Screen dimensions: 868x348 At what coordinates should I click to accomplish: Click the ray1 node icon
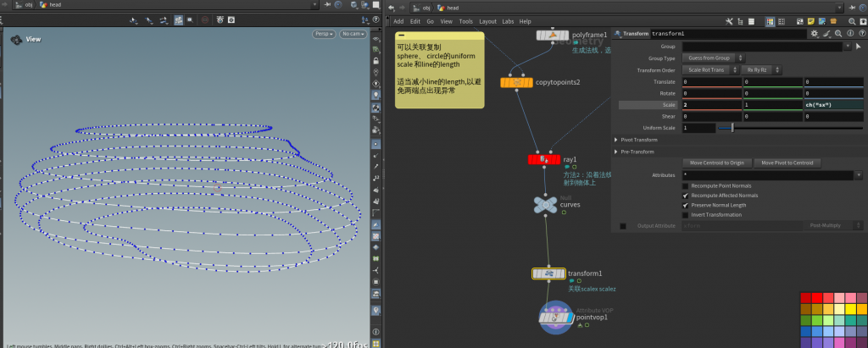(x=543, y=159)
